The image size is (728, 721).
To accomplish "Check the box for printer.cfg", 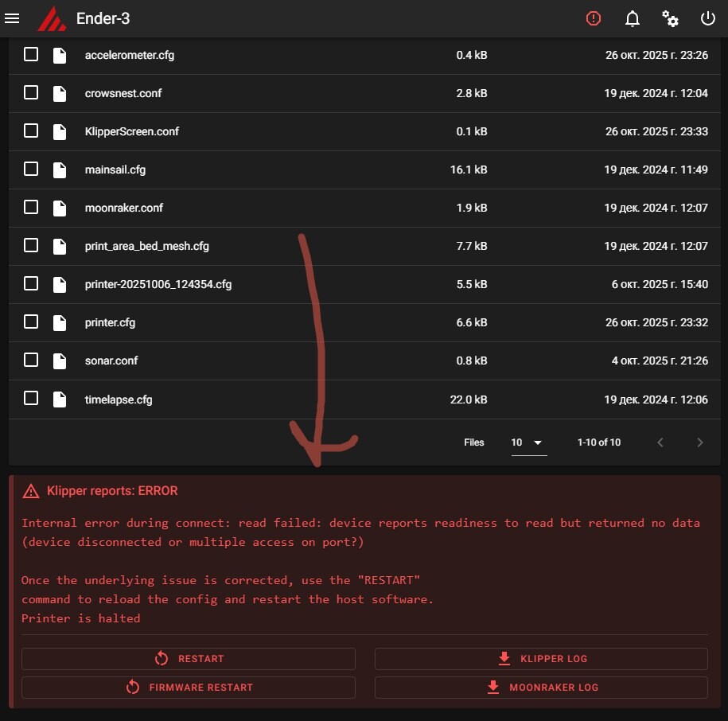I will tap(31, 322).
